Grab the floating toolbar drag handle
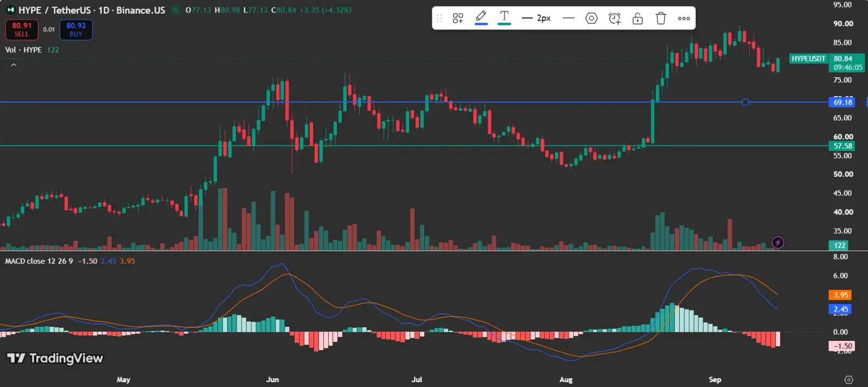 pos(439,18)
